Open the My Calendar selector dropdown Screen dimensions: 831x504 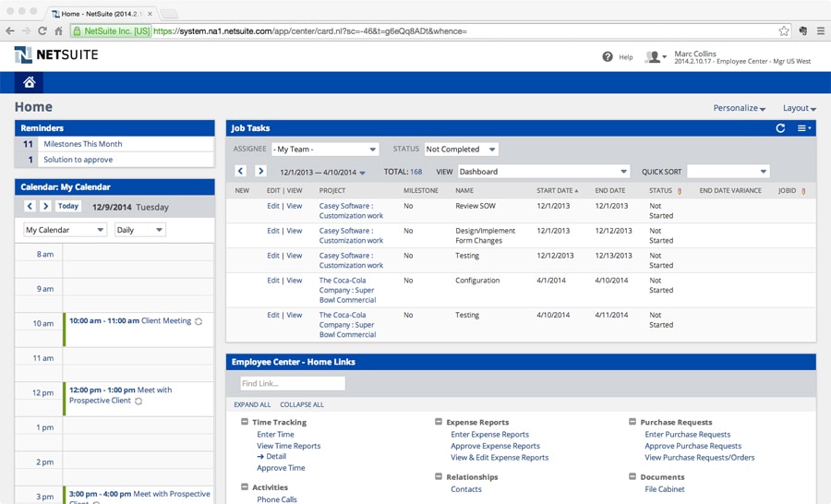coord(66,230)
